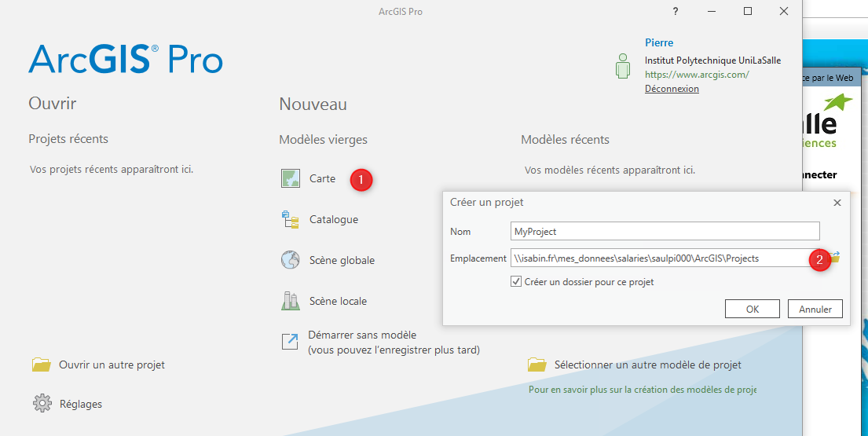Select the Scène locale template label
This screenshot has width=868, height=436.
(339, 301)
